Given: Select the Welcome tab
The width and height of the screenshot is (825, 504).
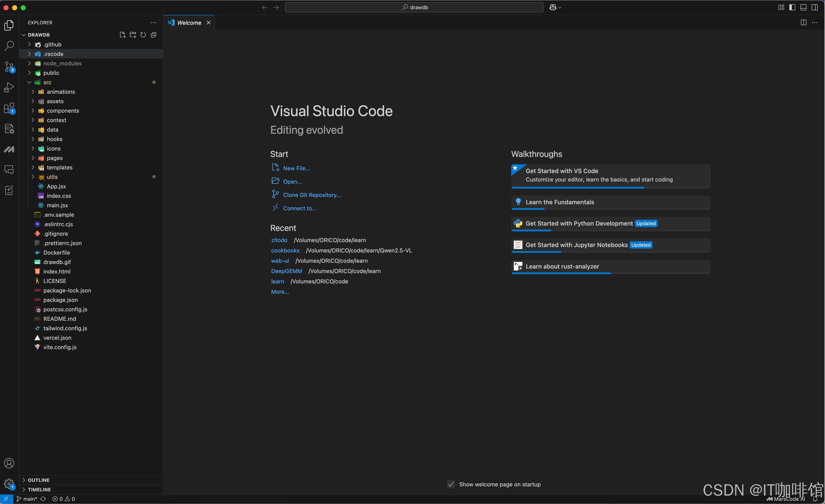Looking at the screenshot, I should 189,23.
